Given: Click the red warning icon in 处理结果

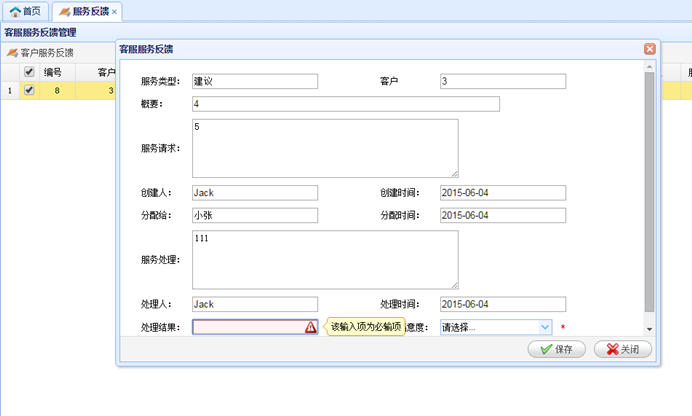Looking at the screenshot, I should [x=311, y=327].
